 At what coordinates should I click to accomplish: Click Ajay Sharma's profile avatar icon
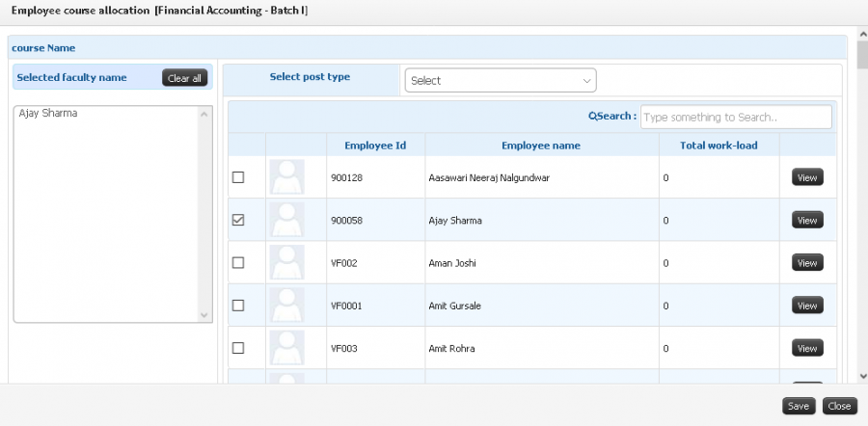tap(286, 220)
